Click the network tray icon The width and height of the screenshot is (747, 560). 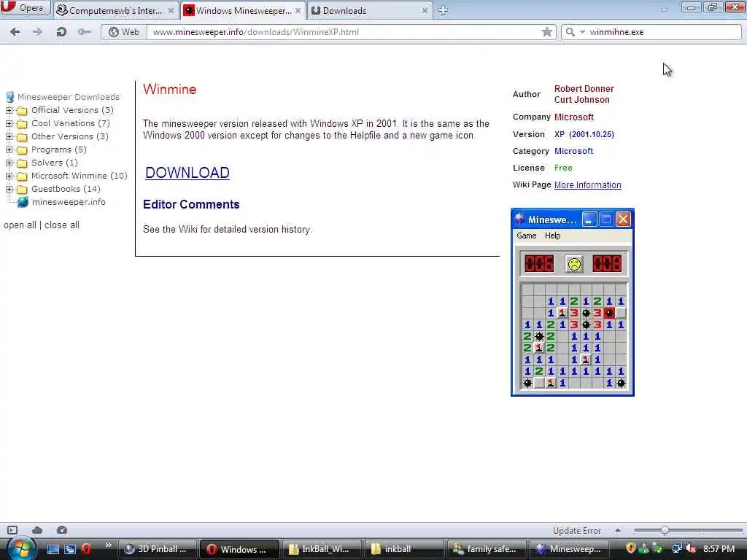coord(676,549)
